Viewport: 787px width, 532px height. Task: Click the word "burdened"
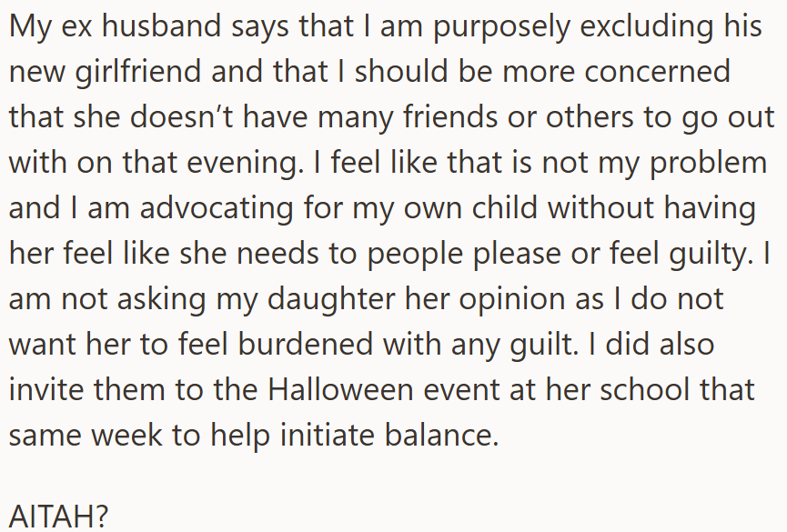click(305, 344)
